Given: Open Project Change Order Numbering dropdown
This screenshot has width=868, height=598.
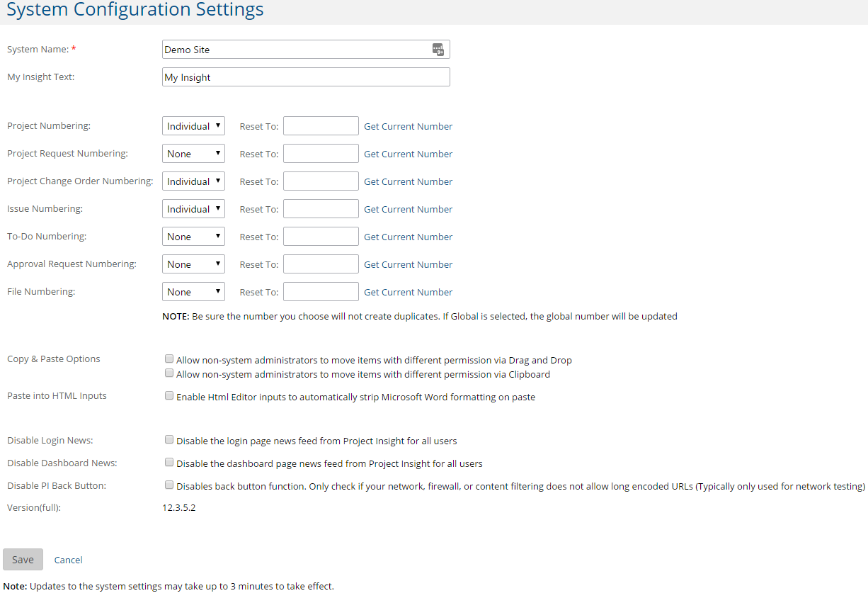Looking at the screenshot, I should click(x=193, y=181).
